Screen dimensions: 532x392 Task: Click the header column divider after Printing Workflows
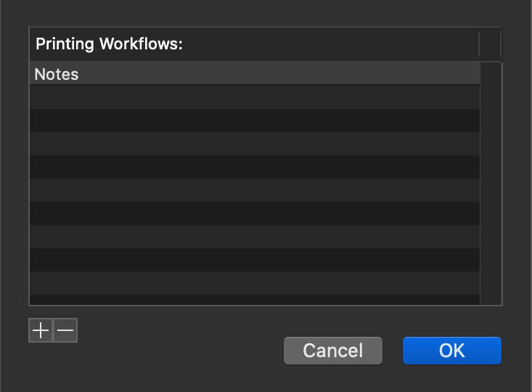pyautogui.click(x=479, y=44)
